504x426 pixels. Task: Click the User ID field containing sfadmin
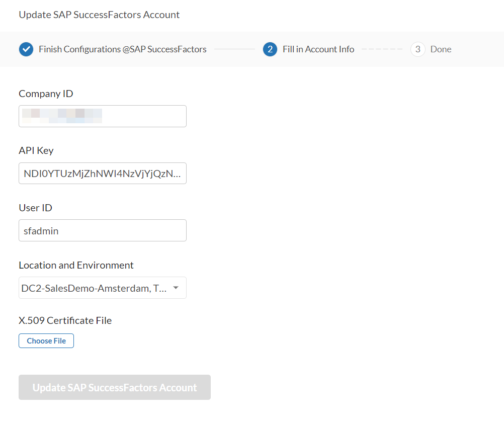coord(102,230)
